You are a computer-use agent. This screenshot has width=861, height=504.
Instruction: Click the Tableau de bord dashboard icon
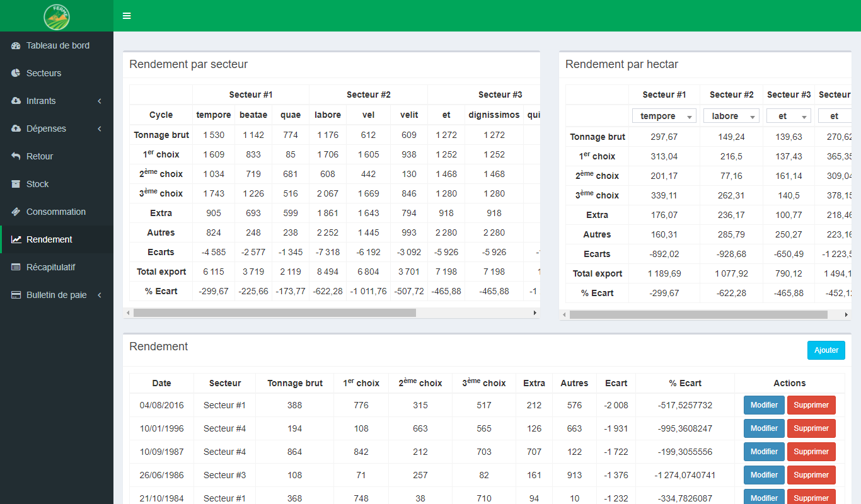[x=16, y=45]
